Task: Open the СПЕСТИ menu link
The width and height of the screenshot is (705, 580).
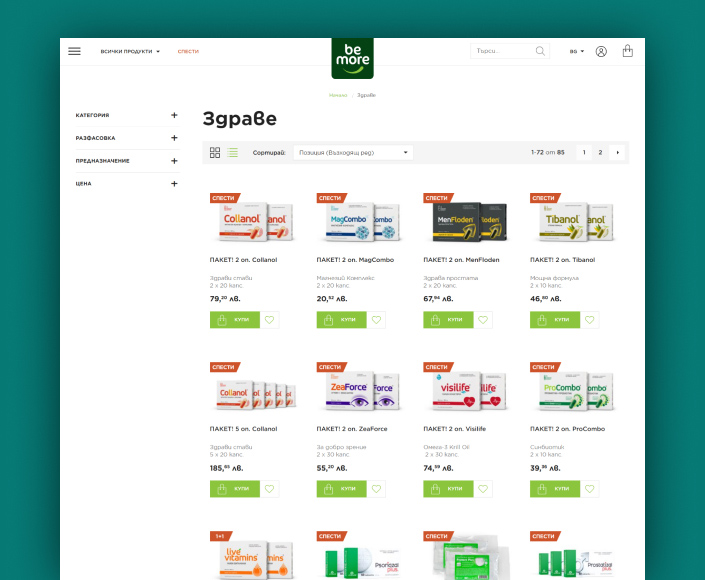Action: 188,51
